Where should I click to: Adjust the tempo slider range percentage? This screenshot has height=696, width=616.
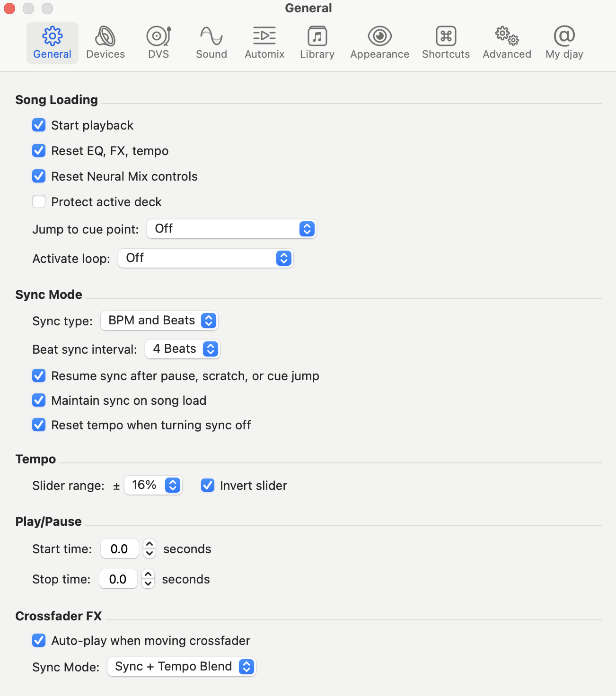point(153,485)
